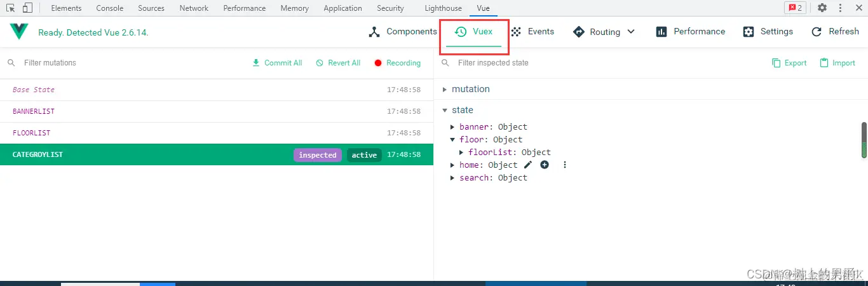Select the Base State entry
This screenshot has height=286, width=868.
point(217,90)
